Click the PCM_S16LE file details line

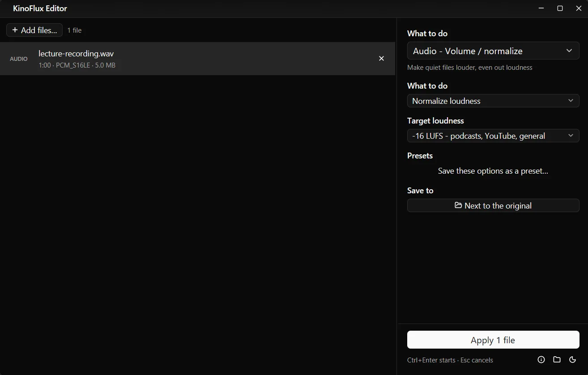[77, 65]
